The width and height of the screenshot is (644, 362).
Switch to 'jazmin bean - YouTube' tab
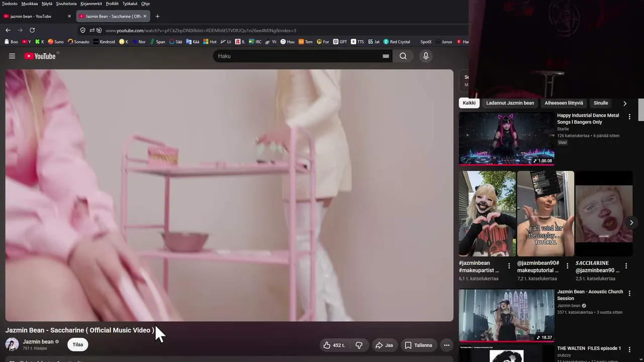(x=33, y=16)
